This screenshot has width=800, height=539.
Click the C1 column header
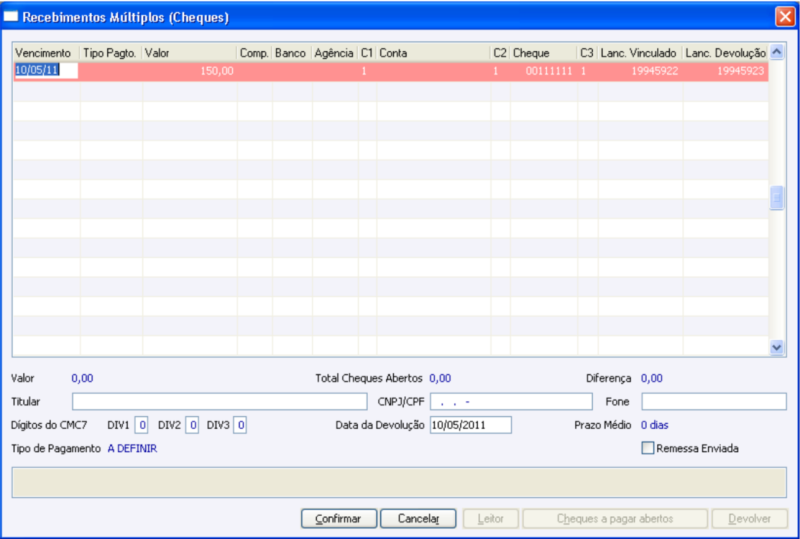367,53
